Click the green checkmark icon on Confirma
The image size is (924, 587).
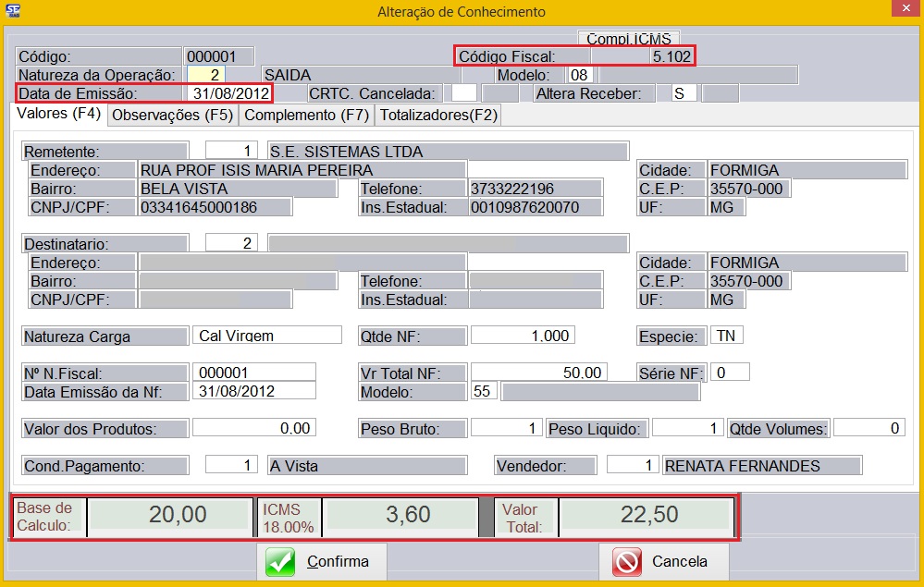(280, 561)
